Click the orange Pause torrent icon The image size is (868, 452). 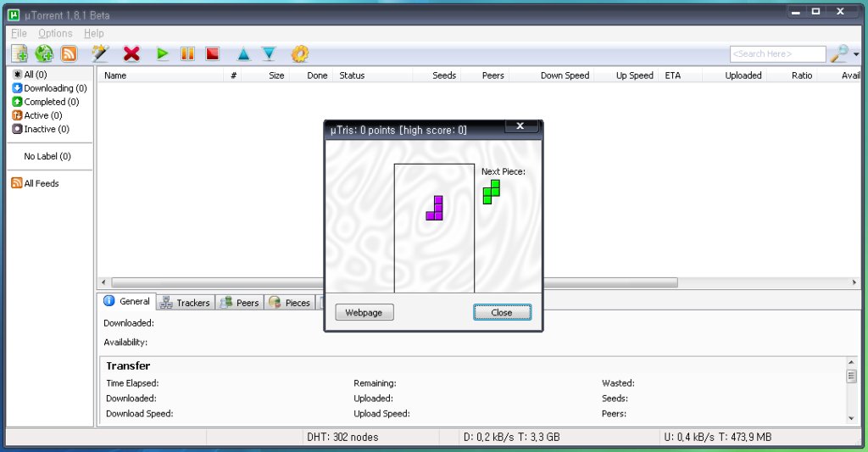pyautogui.click(x=187, y=53)
